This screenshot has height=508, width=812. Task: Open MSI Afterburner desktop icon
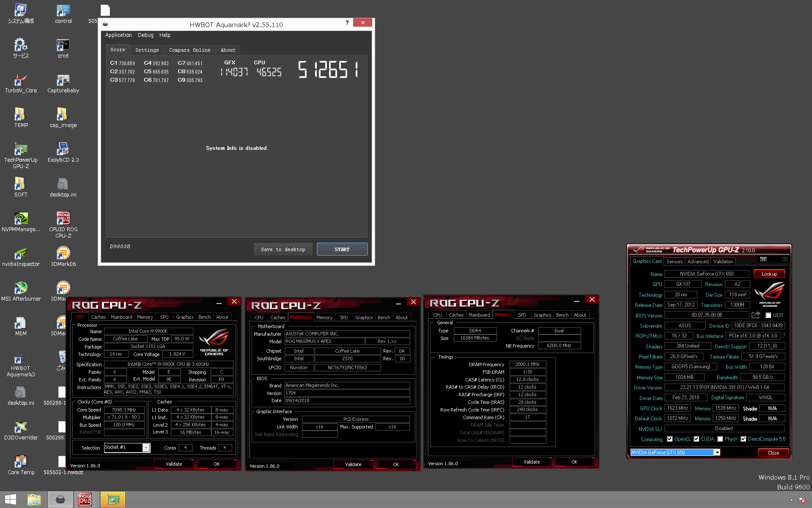[x=21, y=291]
